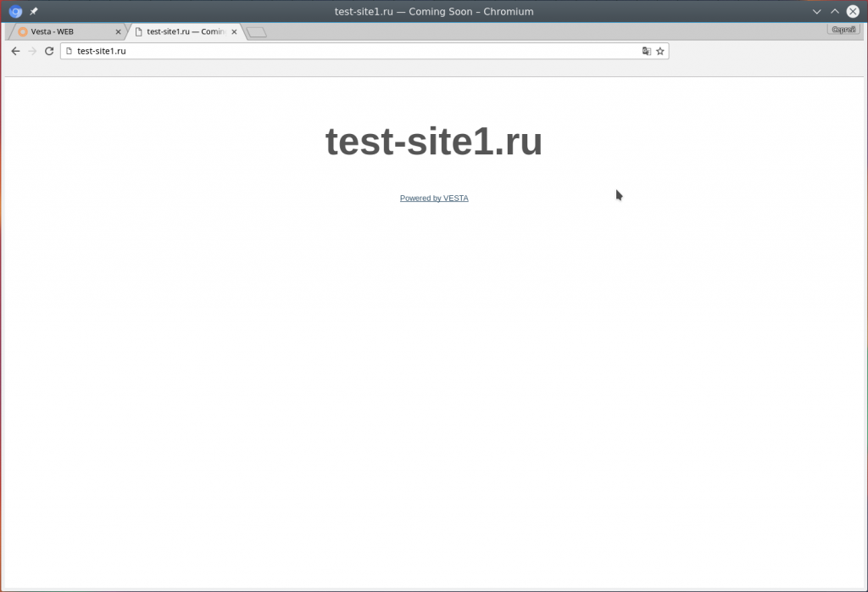
Task: Close the Vesta - WEB tab
Action: pos(118,32)
